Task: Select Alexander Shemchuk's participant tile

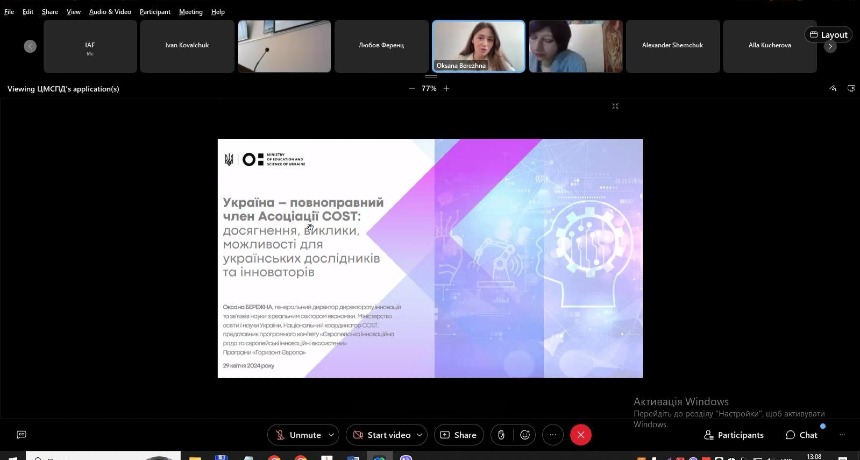Action: 673,46
